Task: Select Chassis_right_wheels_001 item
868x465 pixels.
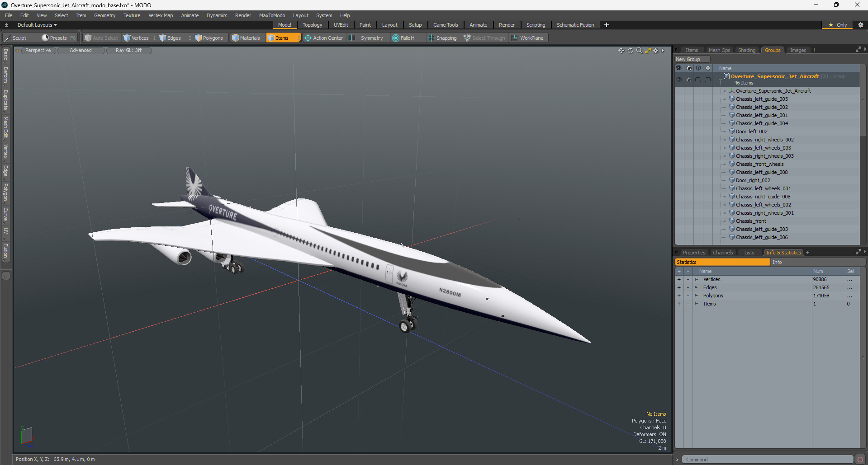Action: tap(764, 213)
